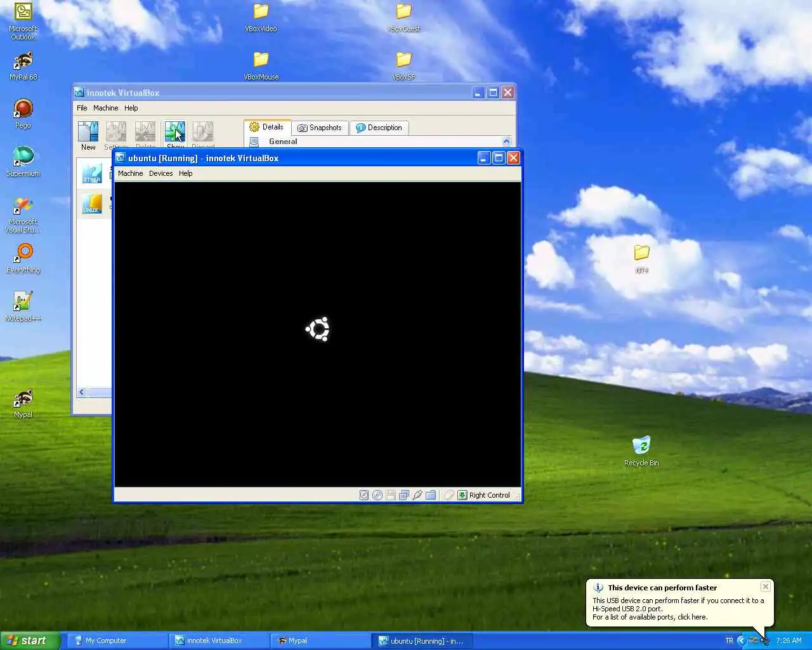Screen dimensions: 812x650
Task: Open the Devices menu in the ubuntu VM window
Action: coord(160,173)
